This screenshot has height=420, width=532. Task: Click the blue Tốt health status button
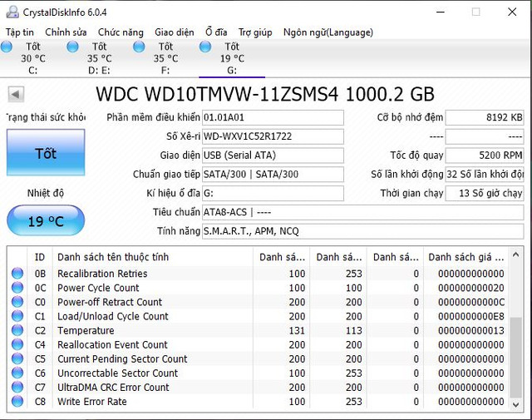click(x=46, y=152)
